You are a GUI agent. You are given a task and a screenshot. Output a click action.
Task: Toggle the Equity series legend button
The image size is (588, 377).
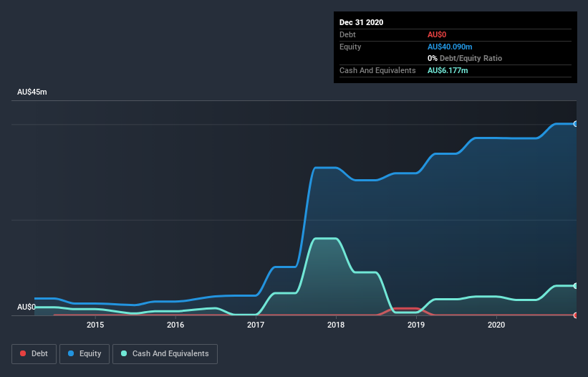[85, 354]
